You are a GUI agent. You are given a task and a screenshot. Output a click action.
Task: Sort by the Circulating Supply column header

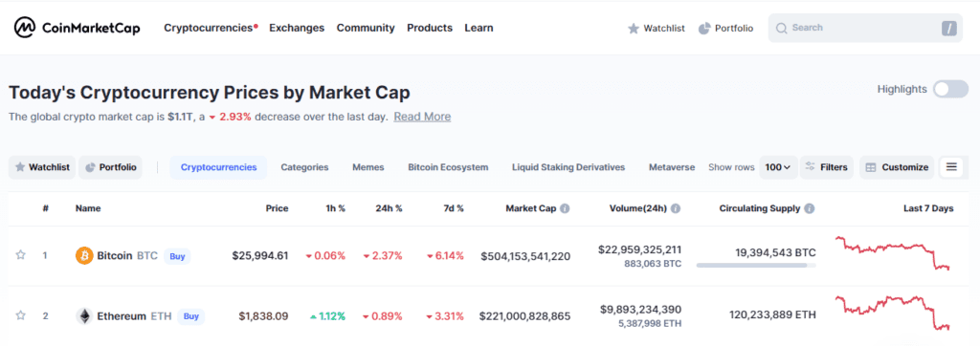point(759,208)
